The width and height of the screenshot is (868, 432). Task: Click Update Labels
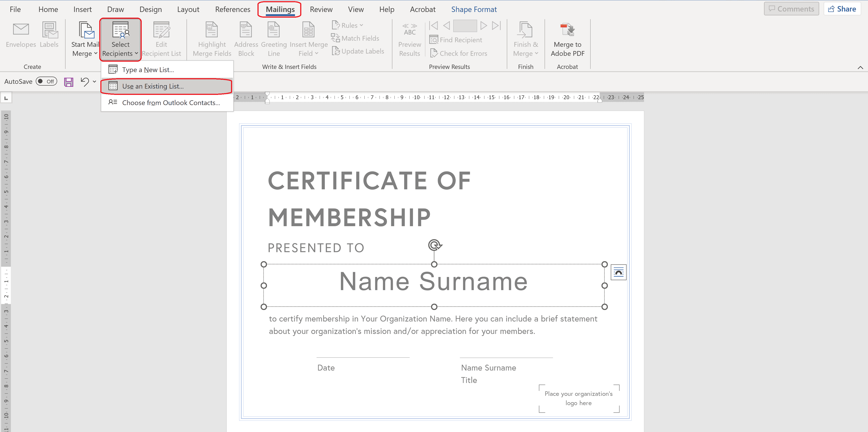coord(358,51)
